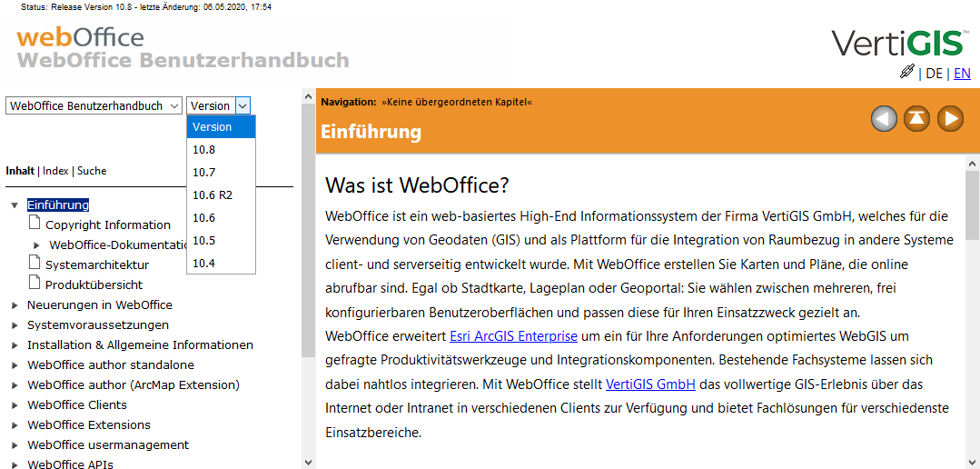
Task: Switch to the Index tab
Action: [x=55, y=171]
